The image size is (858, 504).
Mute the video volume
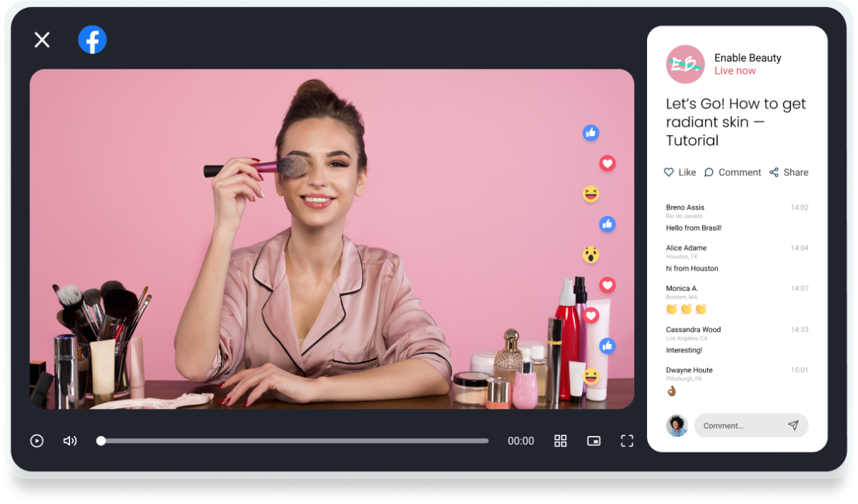click(70, 440)
